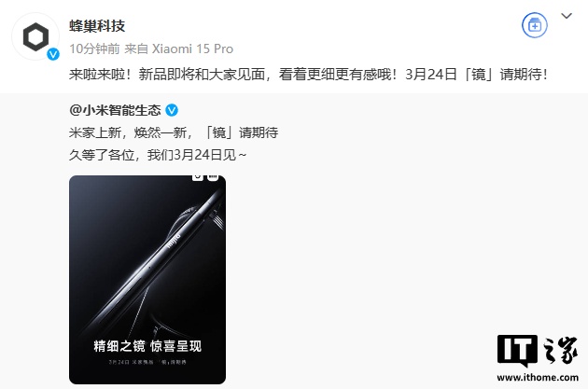This screenshot has width=588, height=389.
Task: Click the 10分钟前 timestamp
Action: (x=94, y=49)
